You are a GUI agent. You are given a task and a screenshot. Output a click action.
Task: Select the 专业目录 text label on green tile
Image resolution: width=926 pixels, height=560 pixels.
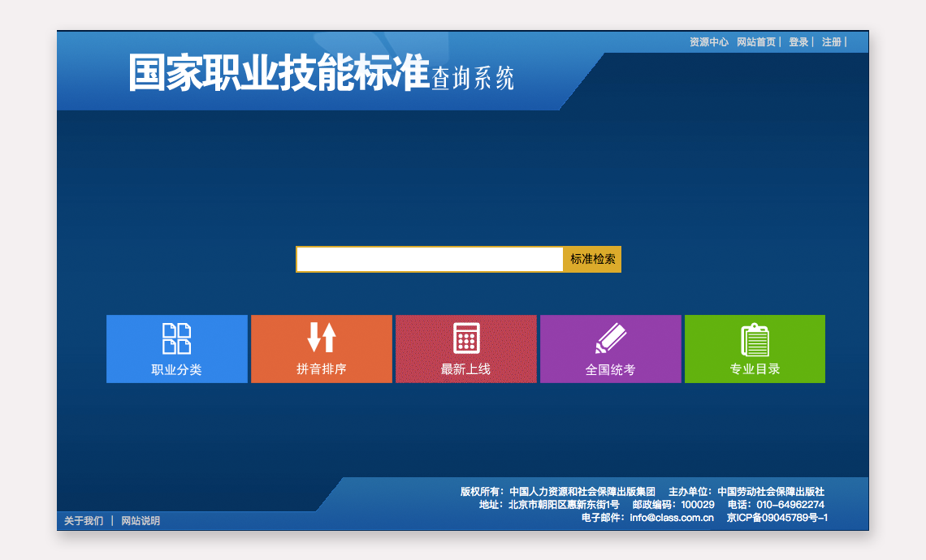[755, 369]
